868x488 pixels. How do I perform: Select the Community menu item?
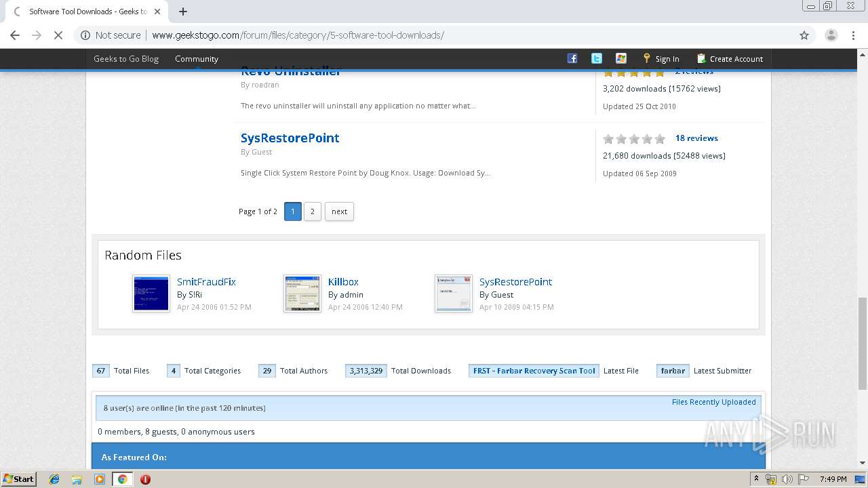(x=197, y=59)
